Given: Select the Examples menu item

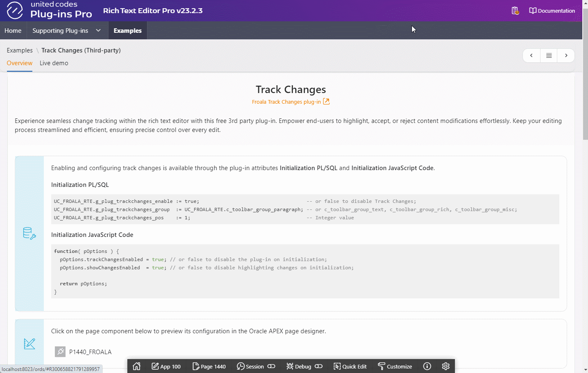Looking at the screenshot, I should pos(128,31).
